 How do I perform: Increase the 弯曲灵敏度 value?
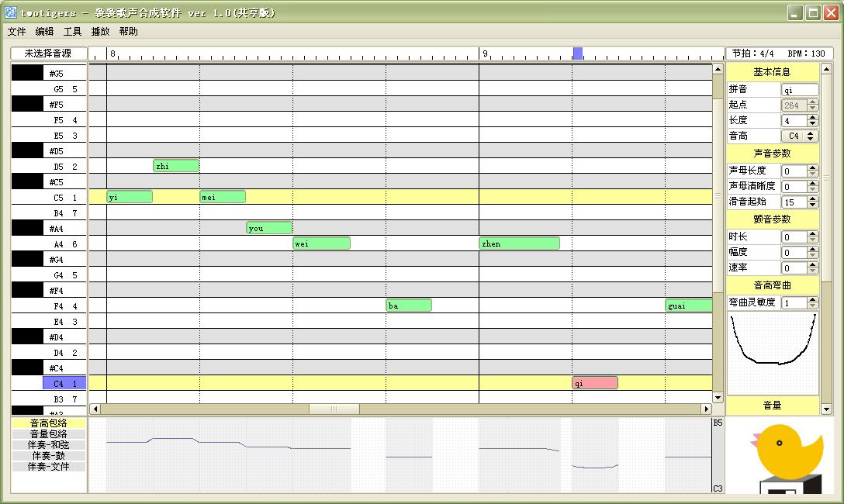click(x=813, y=299)
